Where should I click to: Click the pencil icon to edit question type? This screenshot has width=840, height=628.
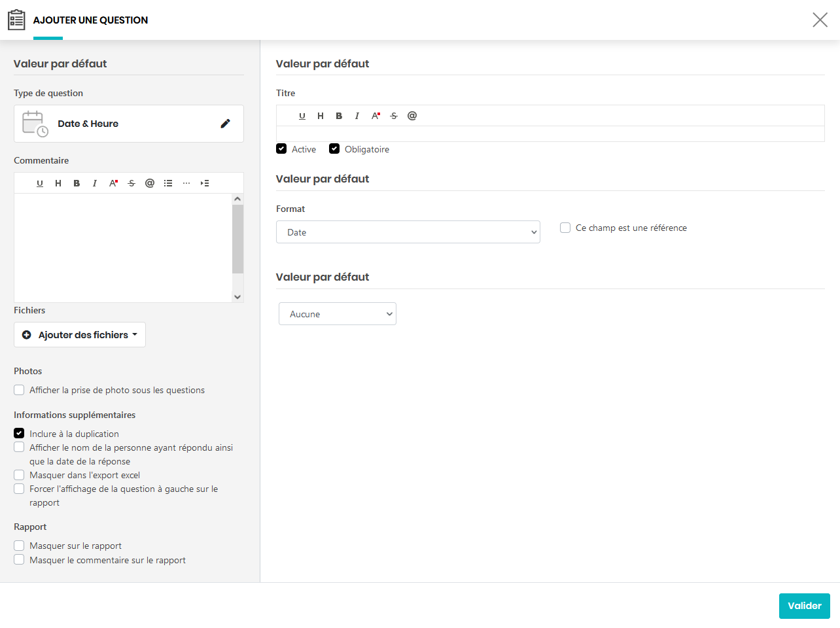pos(225,124)
